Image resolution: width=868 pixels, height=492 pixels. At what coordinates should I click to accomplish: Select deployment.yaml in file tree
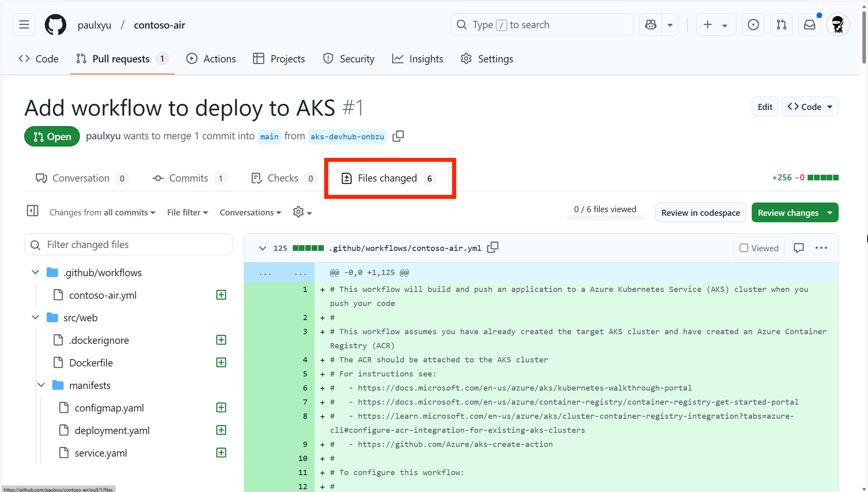[x=112, y=430]
